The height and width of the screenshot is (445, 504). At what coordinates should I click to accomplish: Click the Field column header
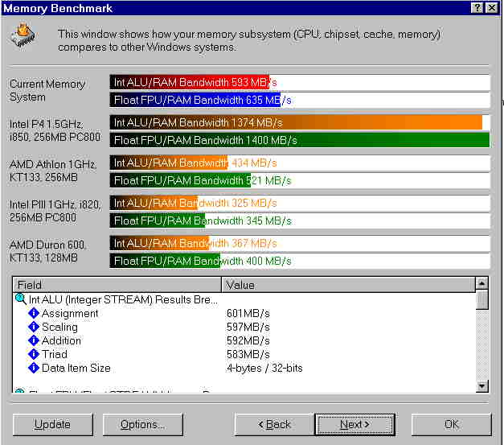(x=117, y=285)
